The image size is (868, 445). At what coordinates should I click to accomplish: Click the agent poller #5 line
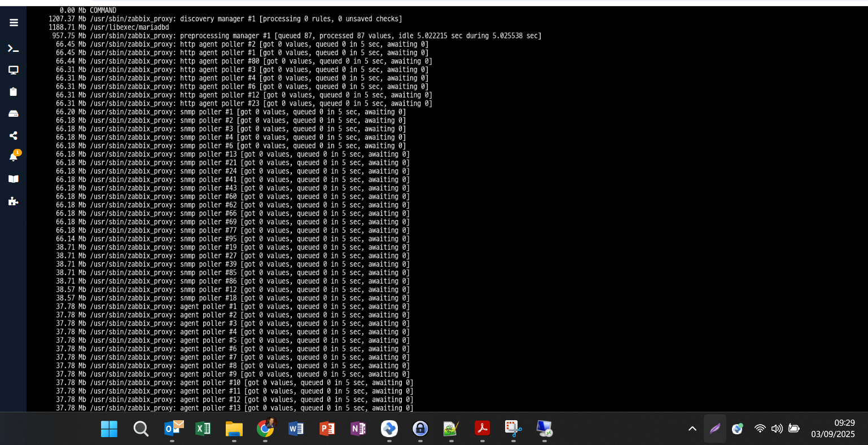point(233,340)
